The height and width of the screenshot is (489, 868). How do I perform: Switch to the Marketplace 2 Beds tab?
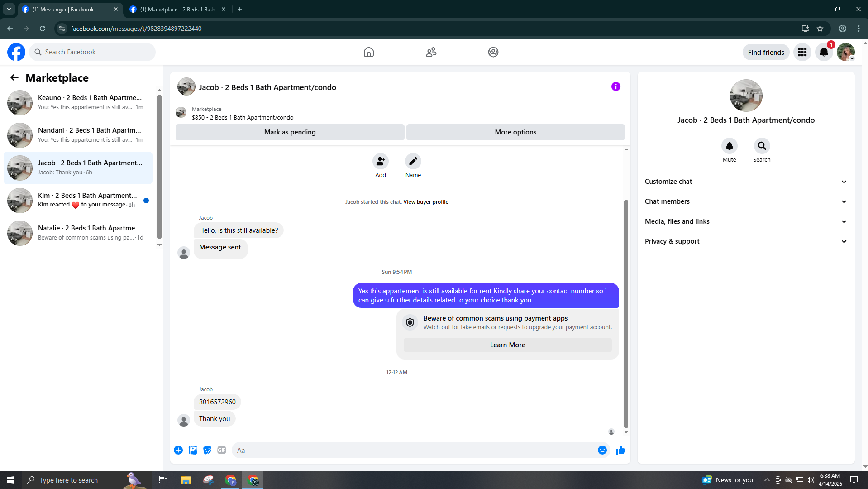point(177,9)
